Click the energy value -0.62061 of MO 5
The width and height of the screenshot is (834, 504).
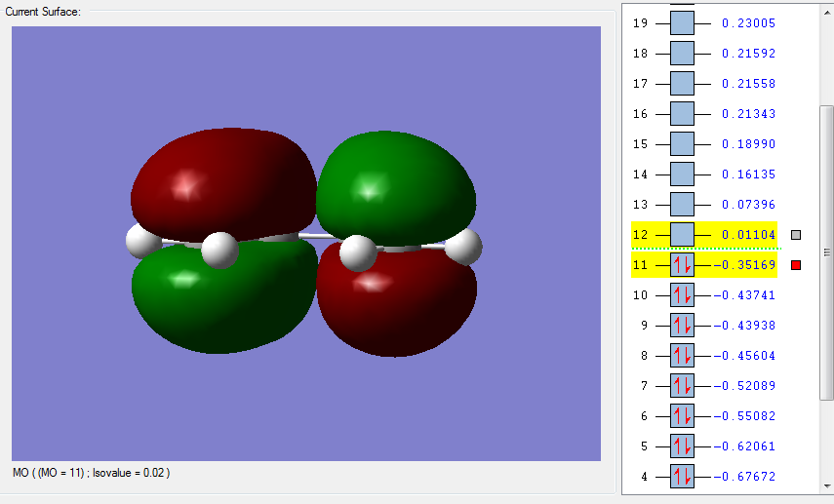coord(744,446)
